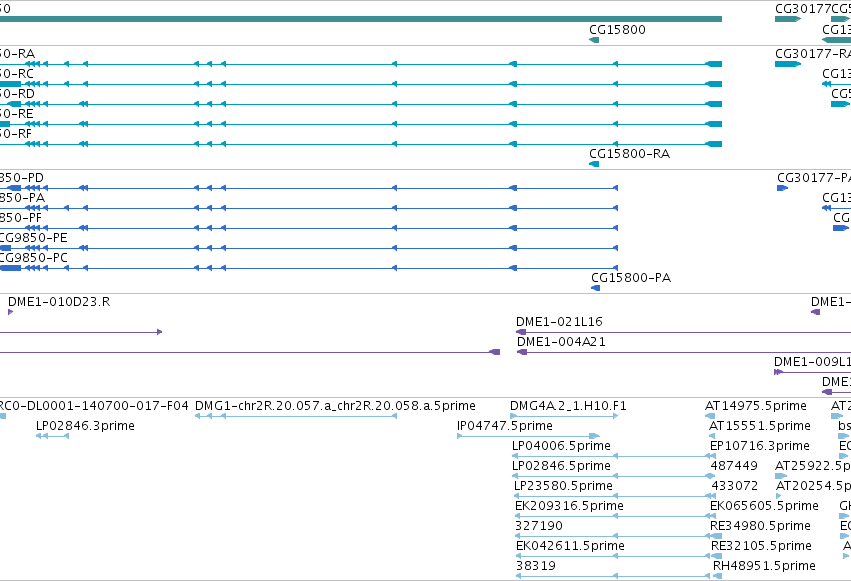Click the AT15551.5prime label
Viewport: 851px width, 581px height.
point(760,426)
